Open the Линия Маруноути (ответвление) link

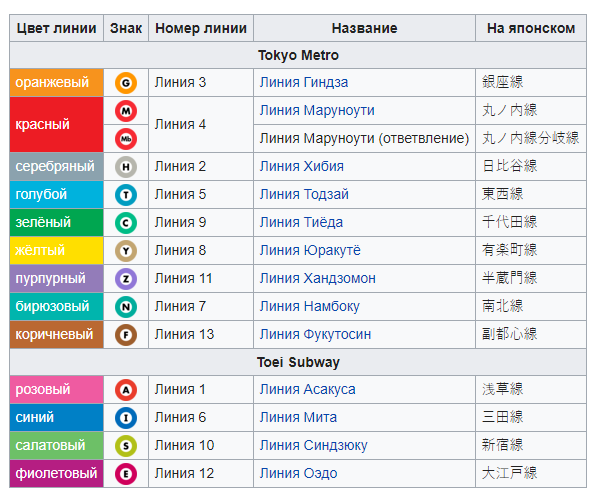364,138
